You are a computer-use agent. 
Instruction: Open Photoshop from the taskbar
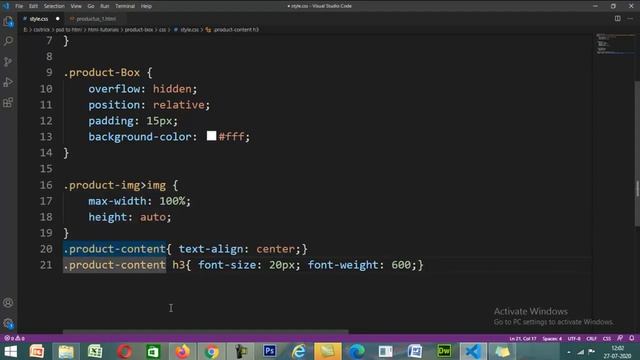click(x=269, y=351)
